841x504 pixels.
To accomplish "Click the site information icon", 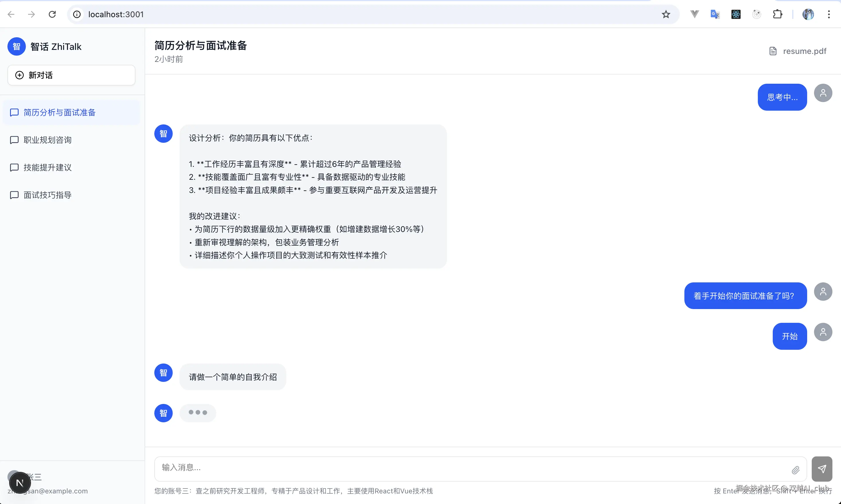I will click(x=77, y=14).
